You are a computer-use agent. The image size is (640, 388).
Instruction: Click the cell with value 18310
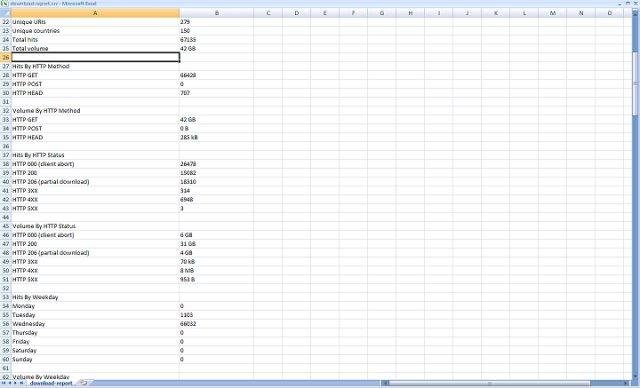216,182
